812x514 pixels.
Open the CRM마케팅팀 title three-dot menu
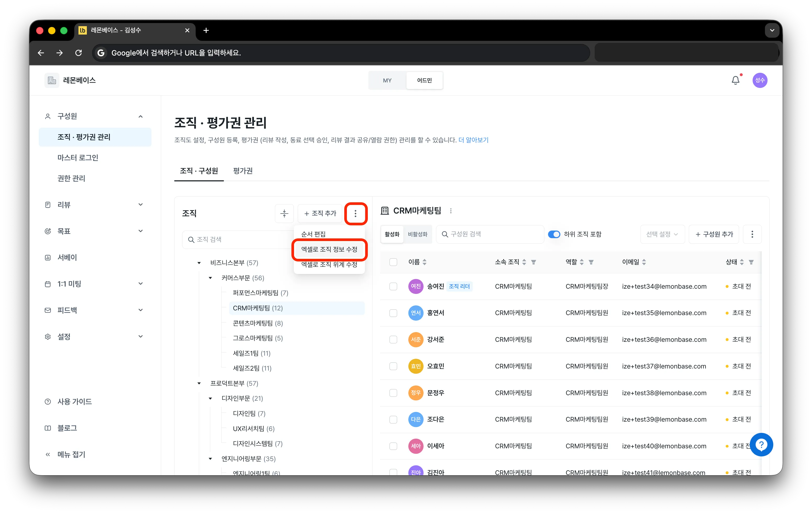pyautogui.click(x=451, y=211)
